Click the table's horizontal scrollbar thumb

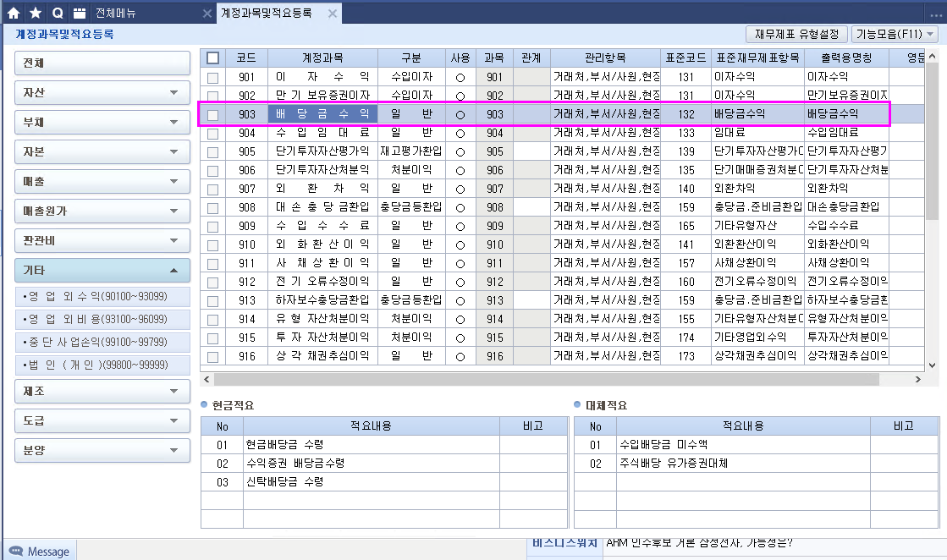point(547,380)
